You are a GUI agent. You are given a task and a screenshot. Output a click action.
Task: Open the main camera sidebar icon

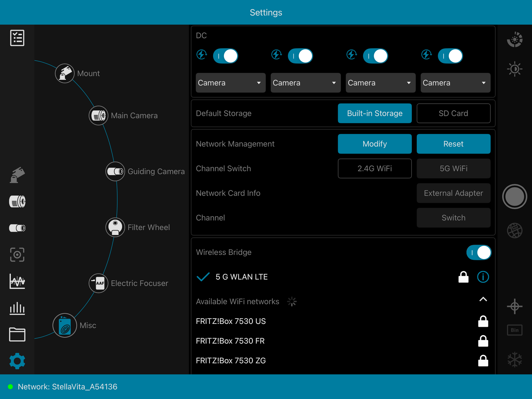pyautogui.click(x=17, y=201)
